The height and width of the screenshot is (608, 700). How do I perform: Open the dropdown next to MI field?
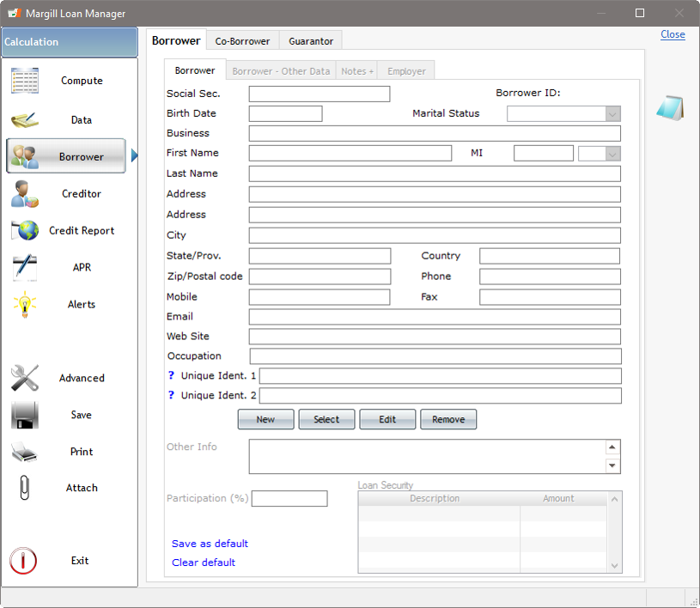tap(612, 154)
